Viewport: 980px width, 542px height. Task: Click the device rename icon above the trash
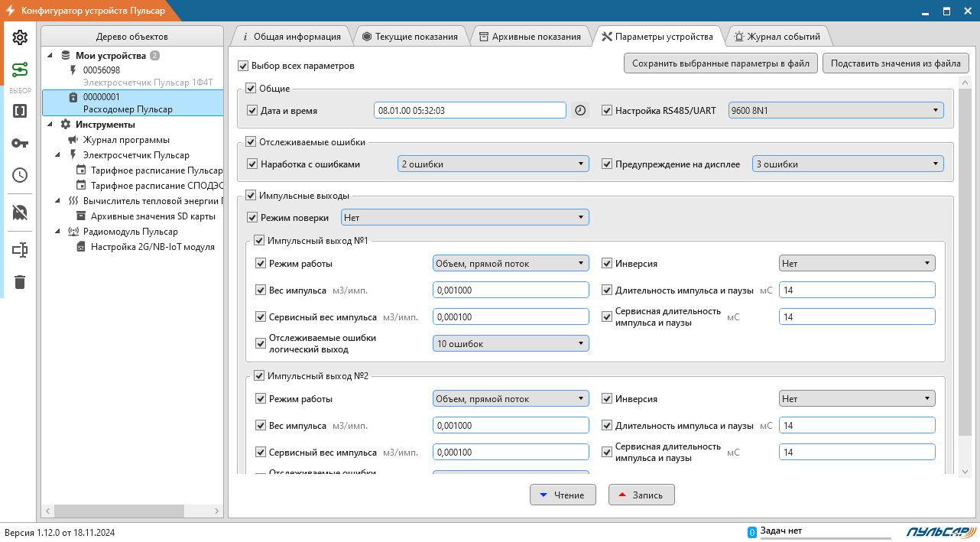(x=20, y=250)
